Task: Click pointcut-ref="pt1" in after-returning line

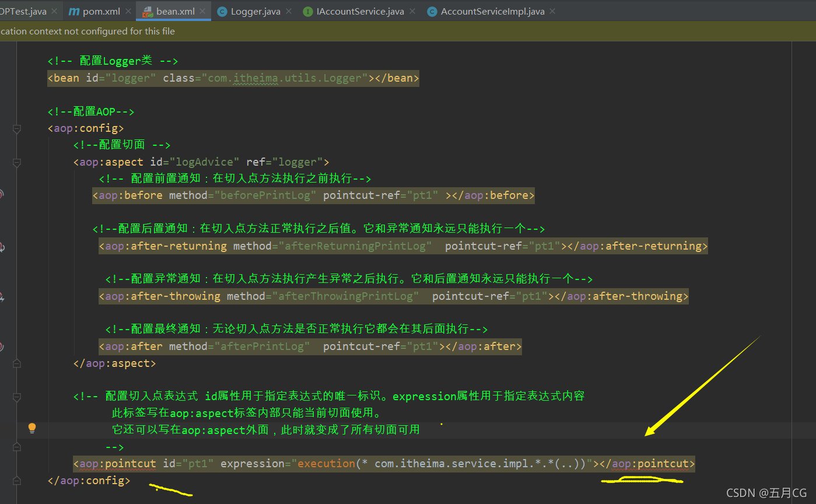Action: click(x=503, y=246)
